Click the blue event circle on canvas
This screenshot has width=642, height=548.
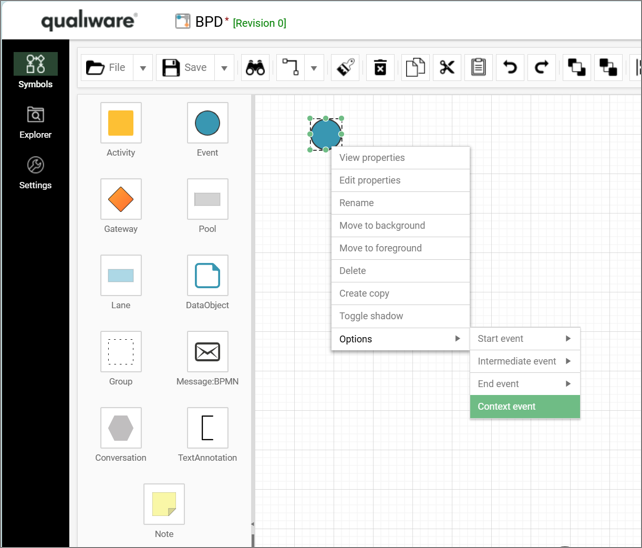326,134
